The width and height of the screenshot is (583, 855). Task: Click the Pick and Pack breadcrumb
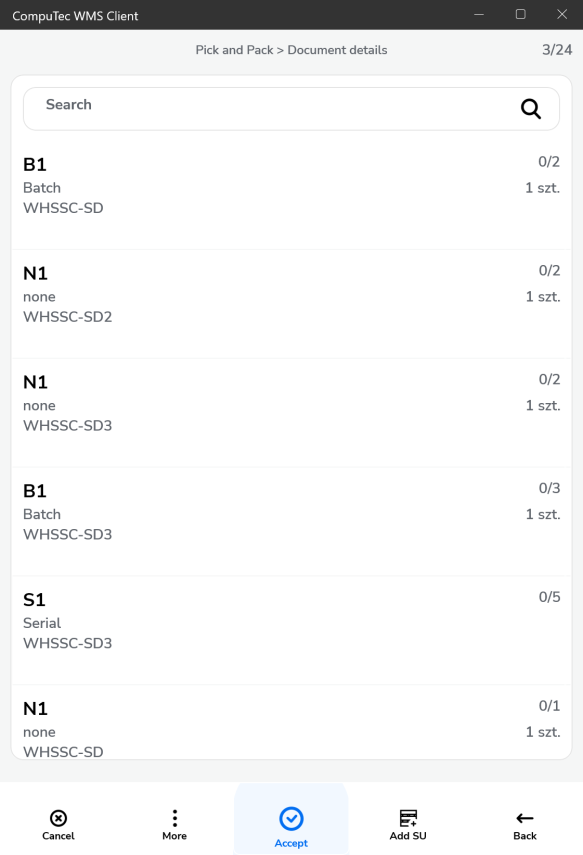pyautogui.click(x=234, y=50)
